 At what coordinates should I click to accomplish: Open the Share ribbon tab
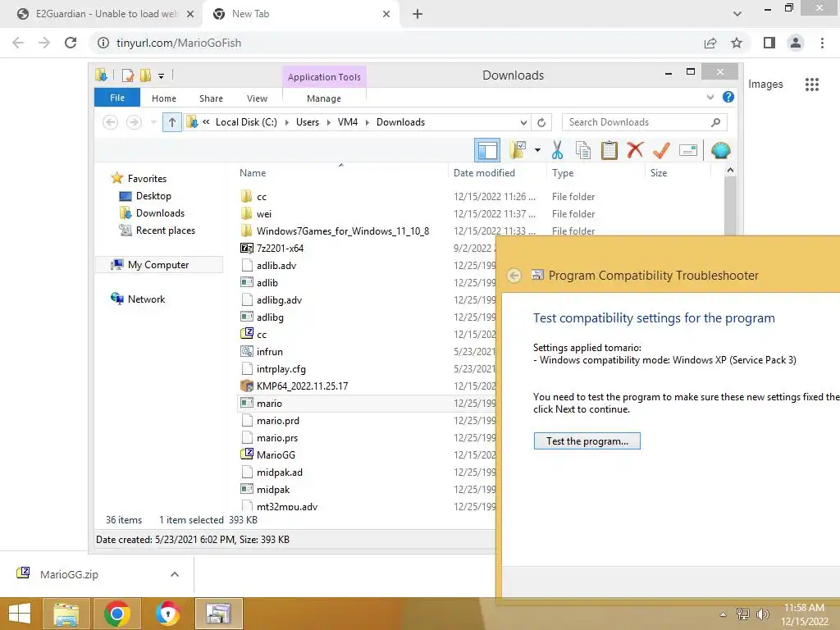point(211,98)
